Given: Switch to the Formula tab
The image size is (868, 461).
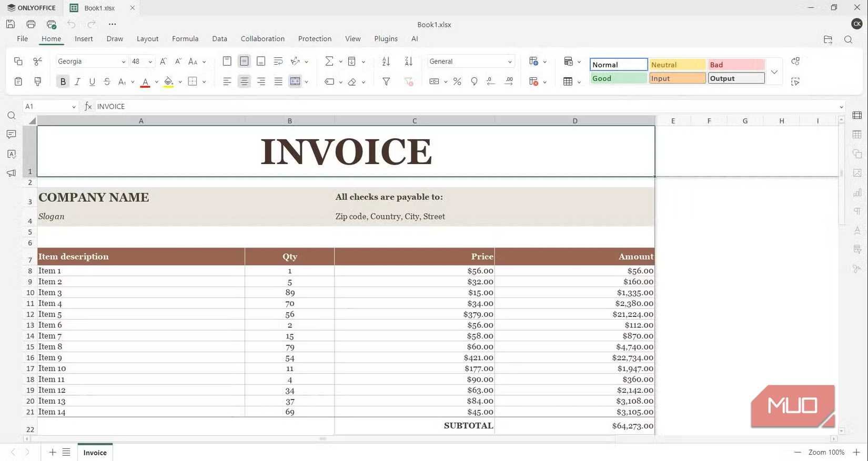Looking at the screenshot, I should click(x=185, y=39).
